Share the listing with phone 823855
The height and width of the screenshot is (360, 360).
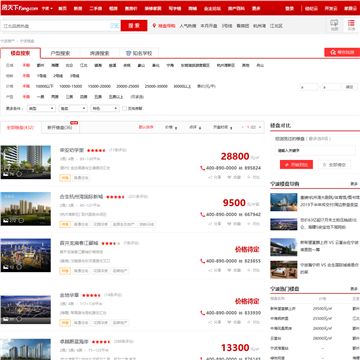tap(215, 270)
